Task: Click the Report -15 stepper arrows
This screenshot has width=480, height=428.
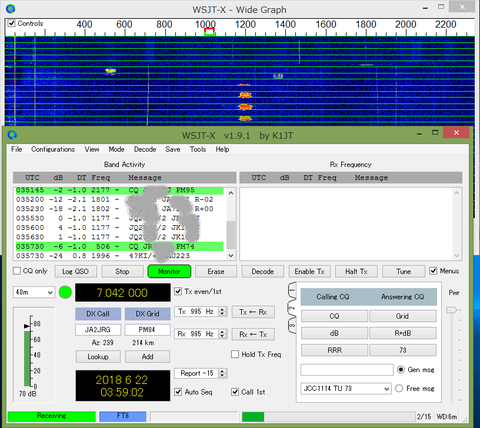Action: tap(222, 373)
